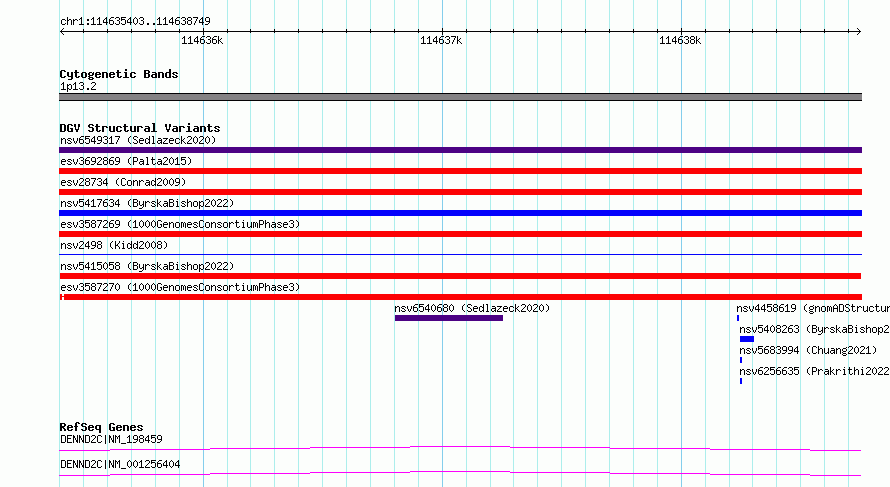Click the 1p13.2 cytogenetic band bar

point(460,97)
